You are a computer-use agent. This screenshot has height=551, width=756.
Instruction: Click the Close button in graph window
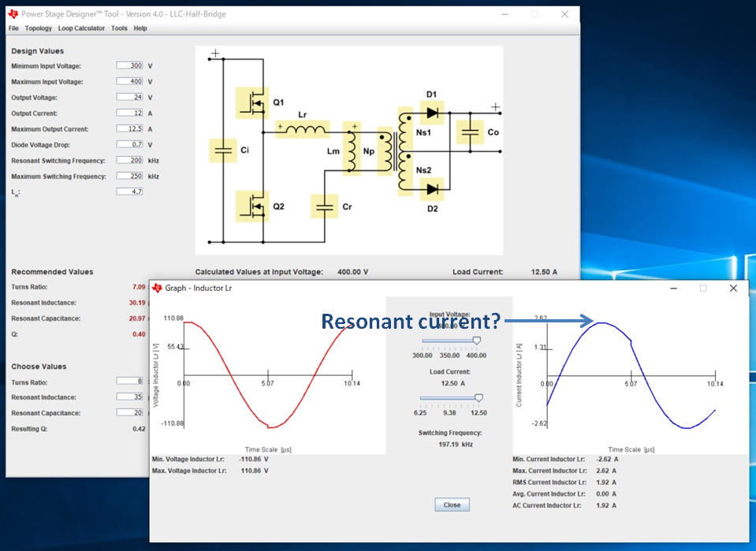(452, 504)
